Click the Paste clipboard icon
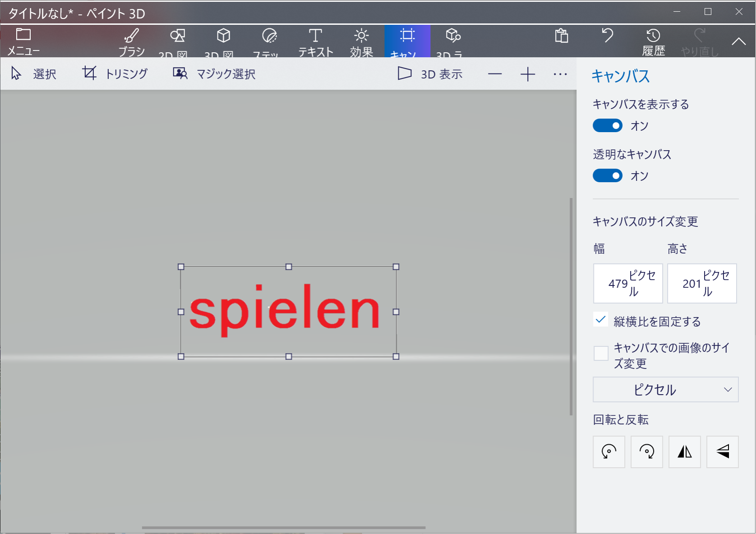This screenshot has height=534, width=756. (x=561, y=36)
